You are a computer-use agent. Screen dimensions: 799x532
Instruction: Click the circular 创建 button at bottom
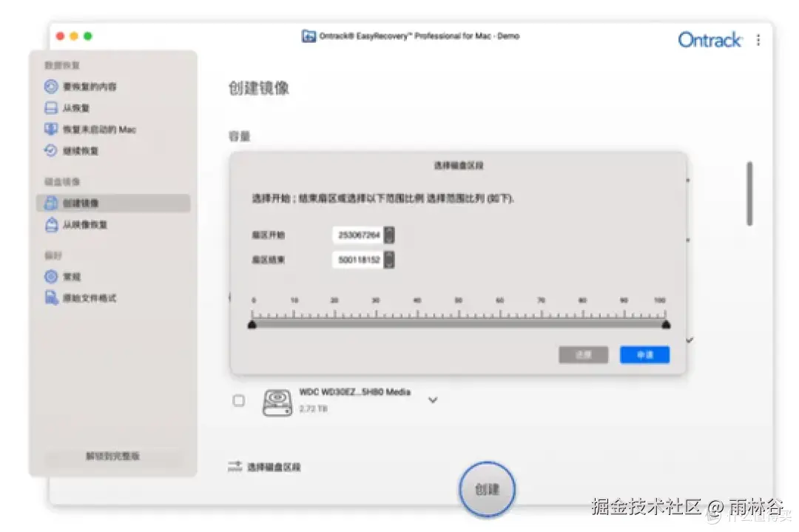pyautogui.click(x=487, y=488)
